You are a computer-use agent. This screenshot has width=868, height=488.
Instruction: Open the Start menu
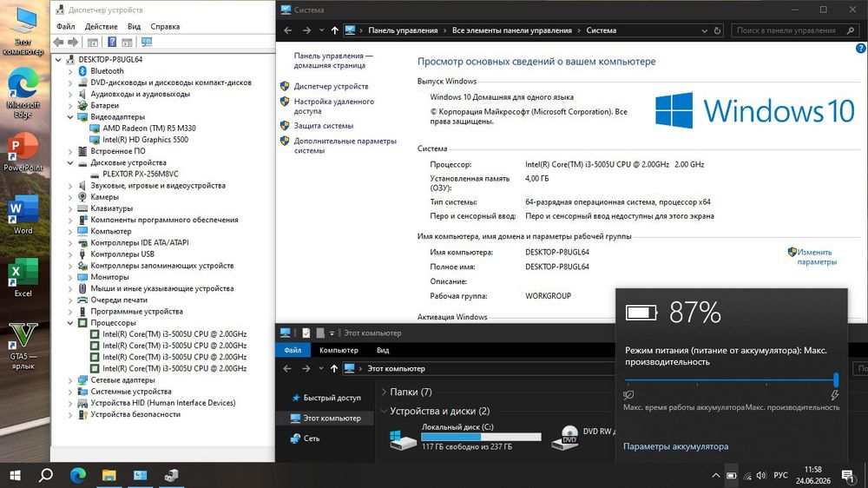(15, 475)
